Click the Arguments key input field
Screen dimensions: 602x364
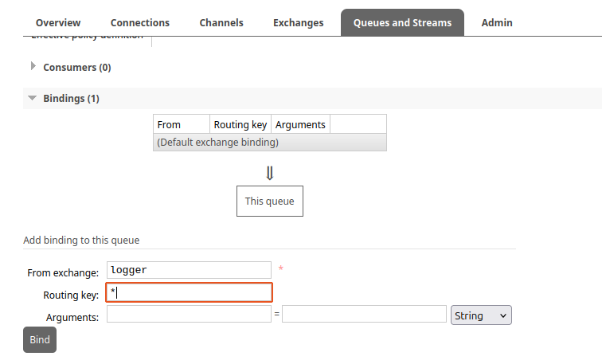[x=189, y=315]
